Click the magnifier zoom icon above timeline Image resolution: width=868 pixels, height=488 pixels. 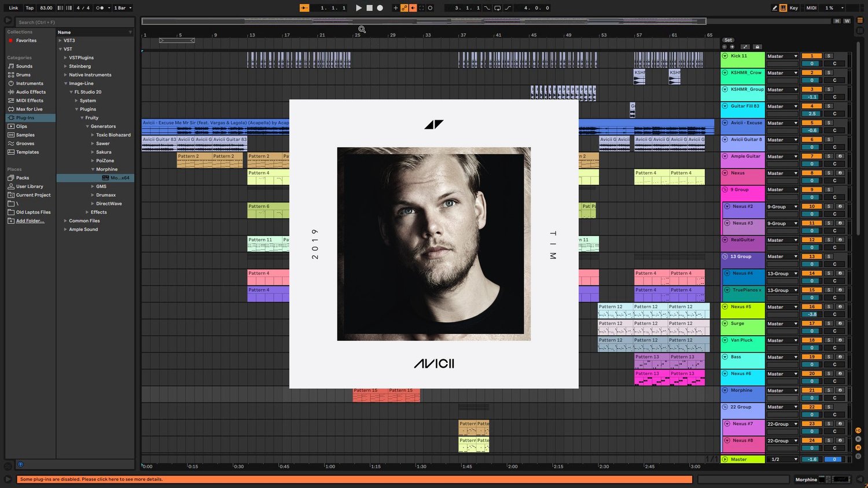(x=362, y=29)
